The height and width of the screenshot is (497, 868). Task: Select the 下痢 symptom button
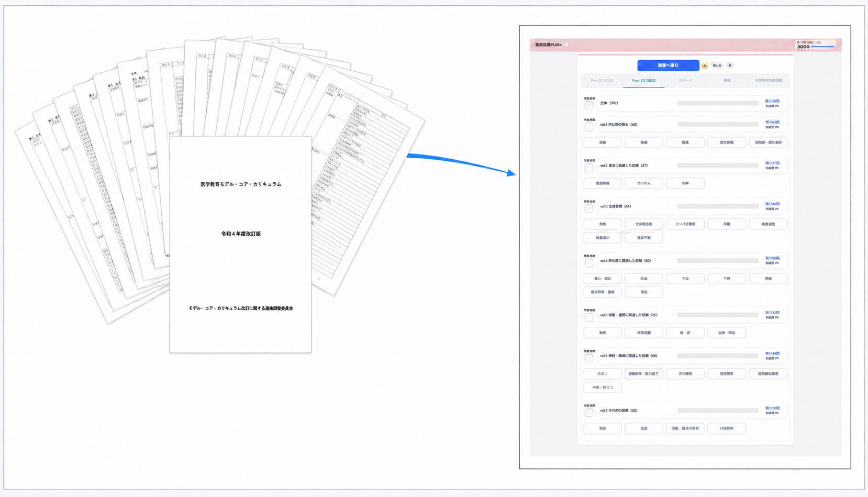click(727, 279)
